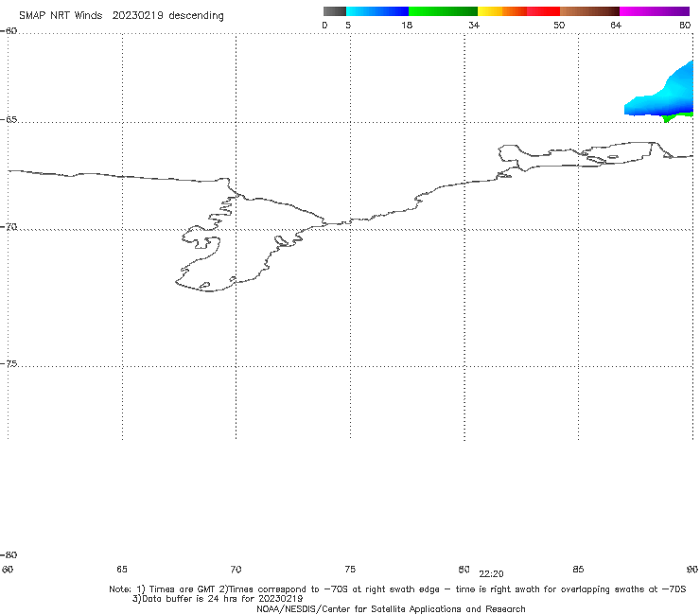The width and height of the screenshot is (700, 615).
Task: Click the '3)Data buffer is 24 hrs' note line
Action: [x=218, y=599]
